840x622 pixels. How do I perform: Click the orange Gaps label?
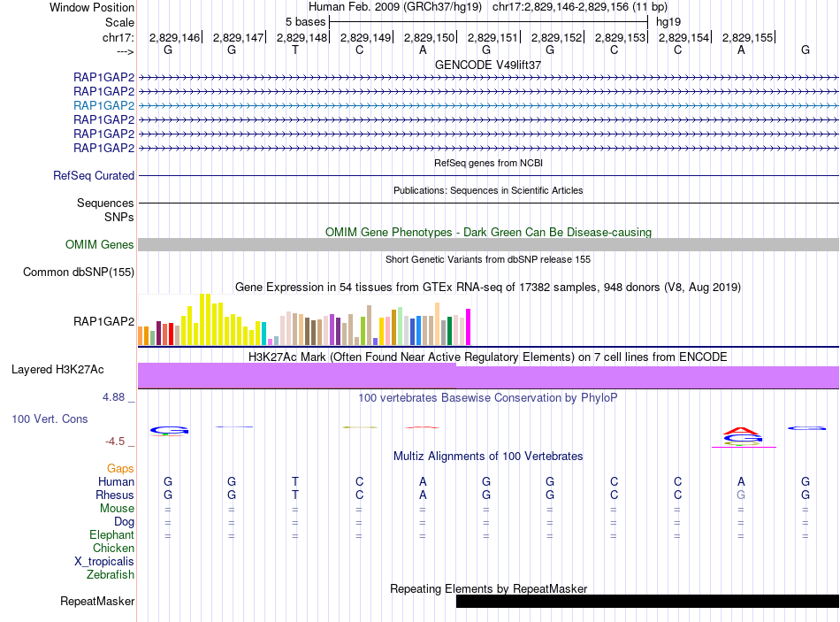120,469
